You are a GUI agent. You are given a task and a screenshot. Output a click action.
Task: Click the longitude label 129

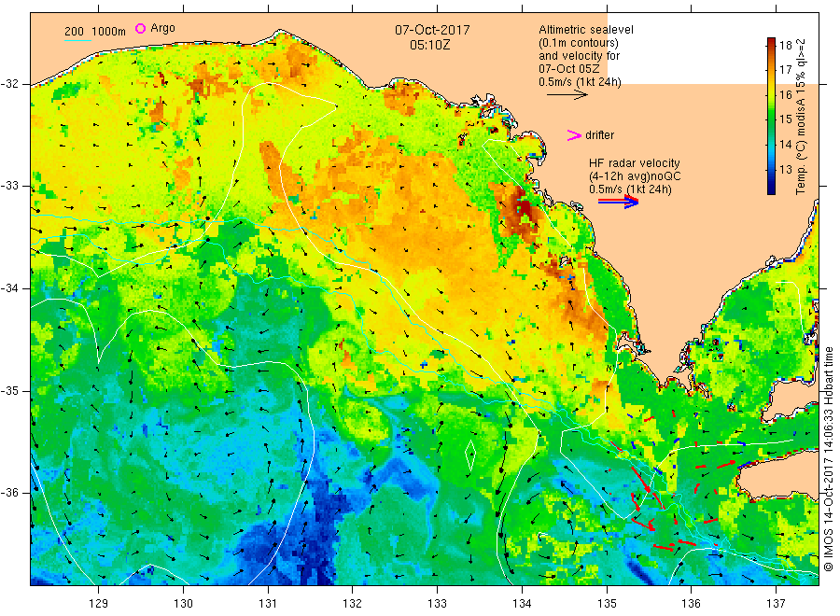click(x=99, y=603)
